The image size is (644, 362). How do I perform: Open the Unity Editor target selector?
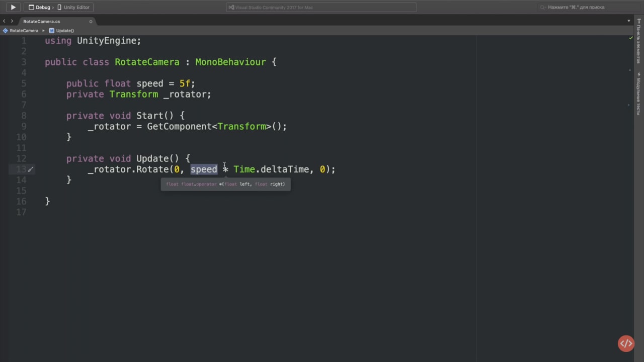point(73,8)
